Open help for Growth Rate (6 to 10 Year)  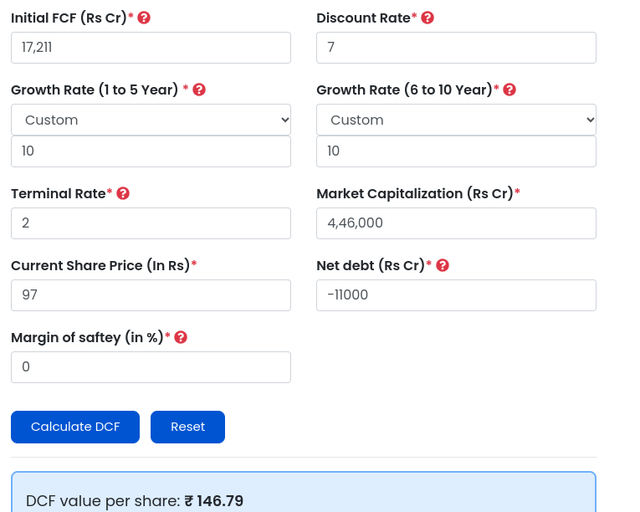509,90
